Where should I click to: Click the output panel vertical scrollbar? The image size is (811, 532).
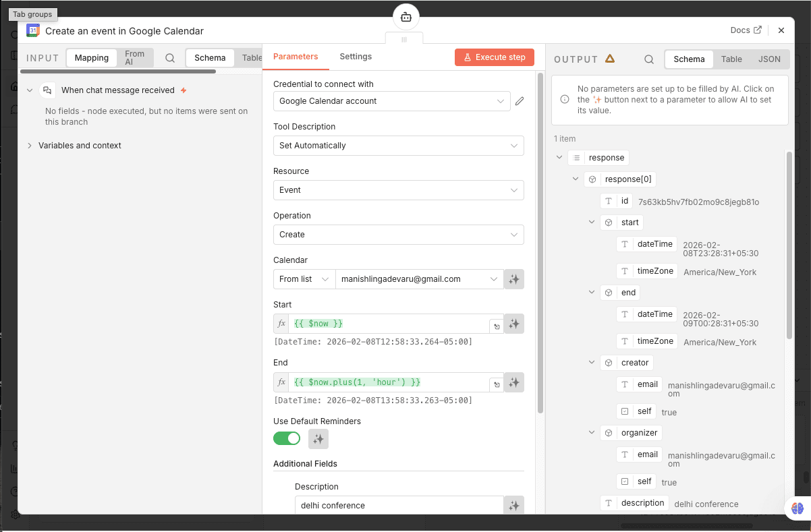[789, 245]
